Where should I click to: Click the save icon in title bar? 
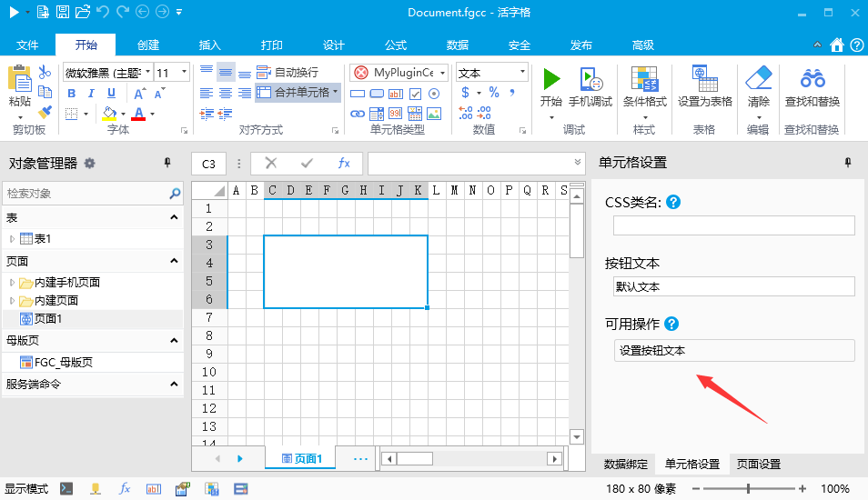pos(63,12)
